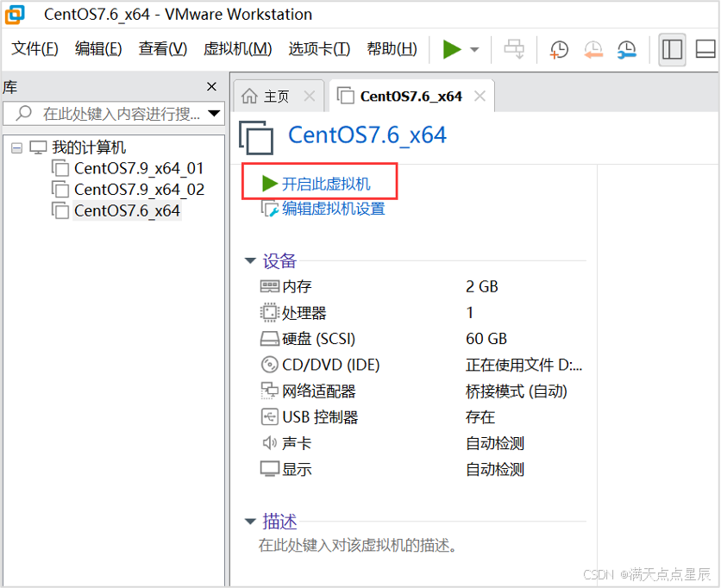This screenshot has height=588, width=721.
Task: Open the 文件(F) menu
Action: (x=35, y=48)
